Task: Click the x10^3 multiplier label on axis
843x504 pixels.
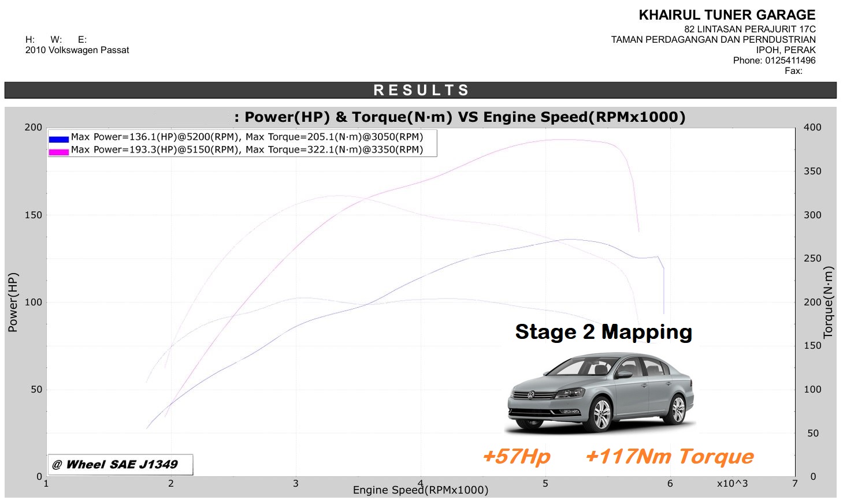Action: [732, 483]
